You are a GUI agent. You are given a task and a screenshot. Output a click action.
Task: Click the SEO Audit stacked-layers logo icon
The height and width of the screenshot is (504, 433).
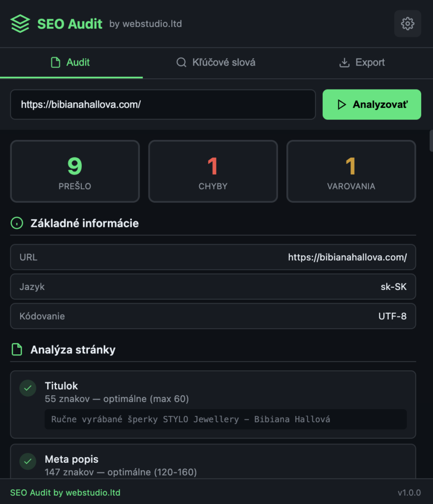coord(20,23)
